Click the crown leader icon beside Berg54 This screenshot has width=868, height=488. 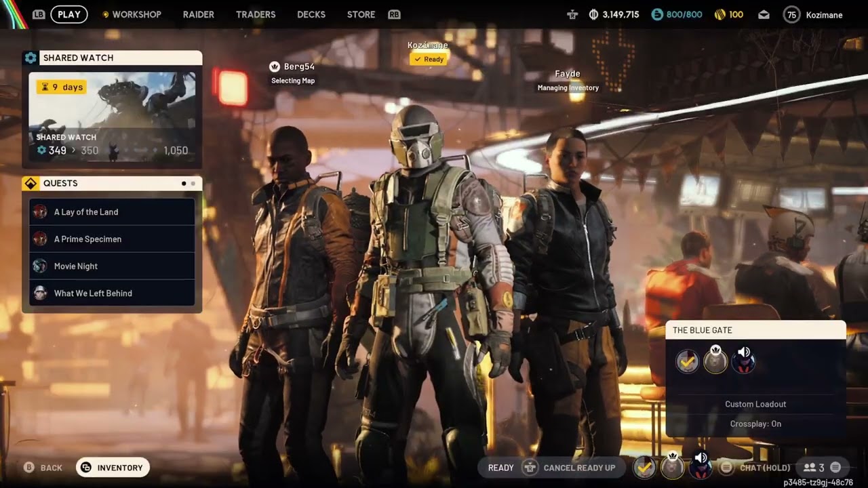tap(275, 66)
